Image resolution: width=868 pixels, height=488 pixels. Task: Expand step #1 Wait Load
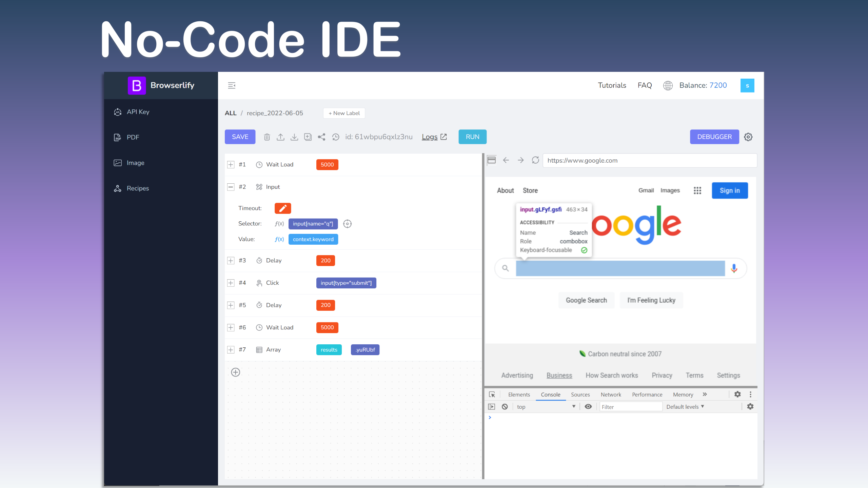pos(231,165)
